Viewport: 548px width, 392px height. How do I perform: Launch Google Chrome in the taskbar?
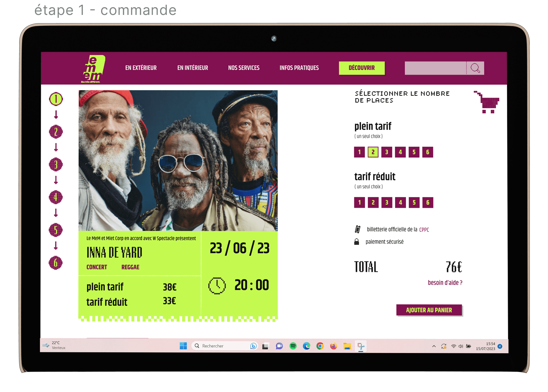pyautogui.click(x=320, y=346)
